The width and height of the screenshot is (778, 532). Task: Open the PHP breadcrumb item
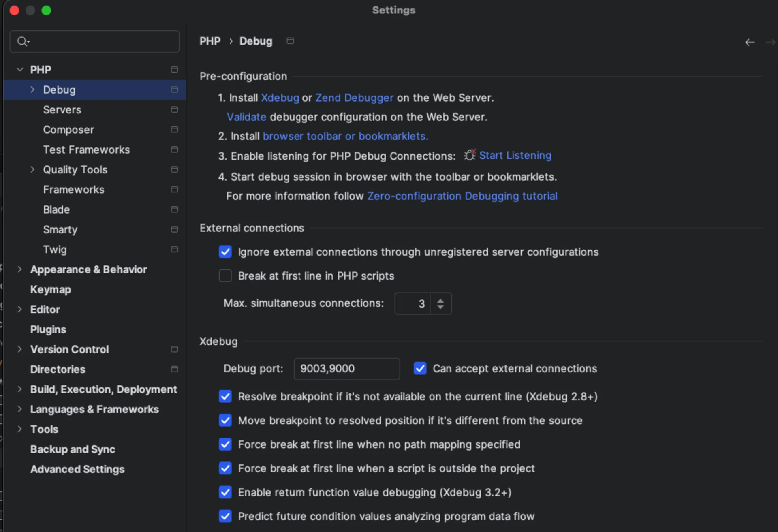[210, 41]
